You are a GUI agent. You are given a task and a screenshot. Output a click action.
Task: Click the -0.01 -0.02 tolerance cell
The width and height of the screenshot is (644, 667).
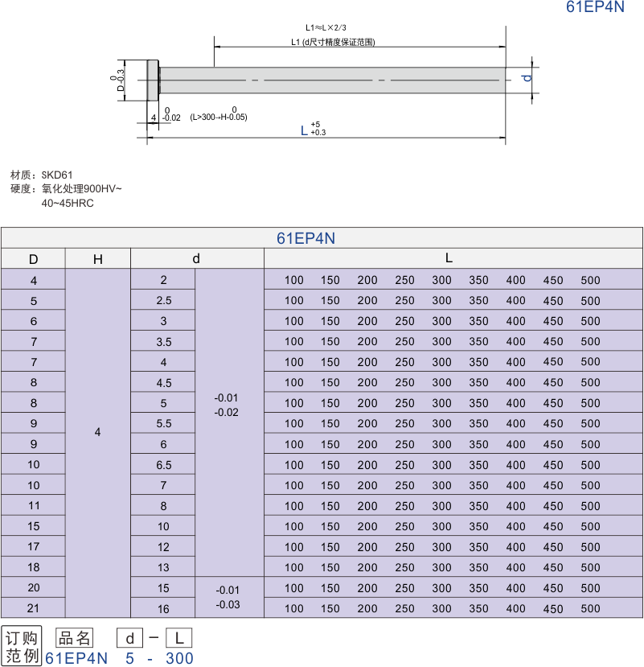pos(227,405)
